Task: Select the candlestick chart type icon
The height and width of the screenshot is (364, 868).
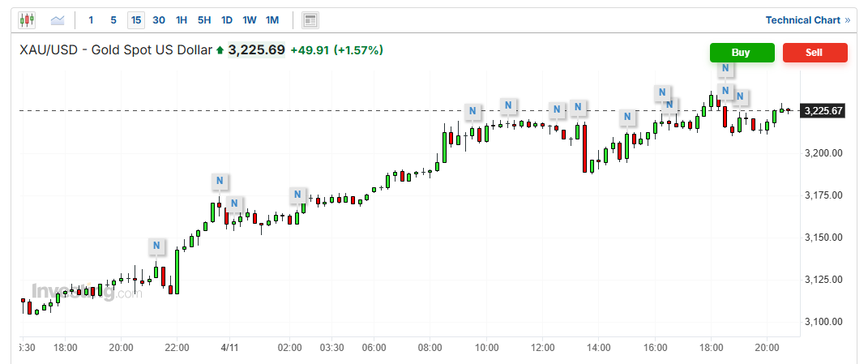Action: tap(27, 20)
